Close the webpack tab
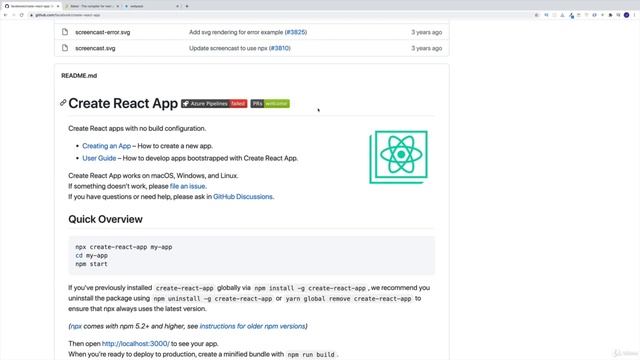The height and width of the screenshot is (360, 640). pos(178,6)
